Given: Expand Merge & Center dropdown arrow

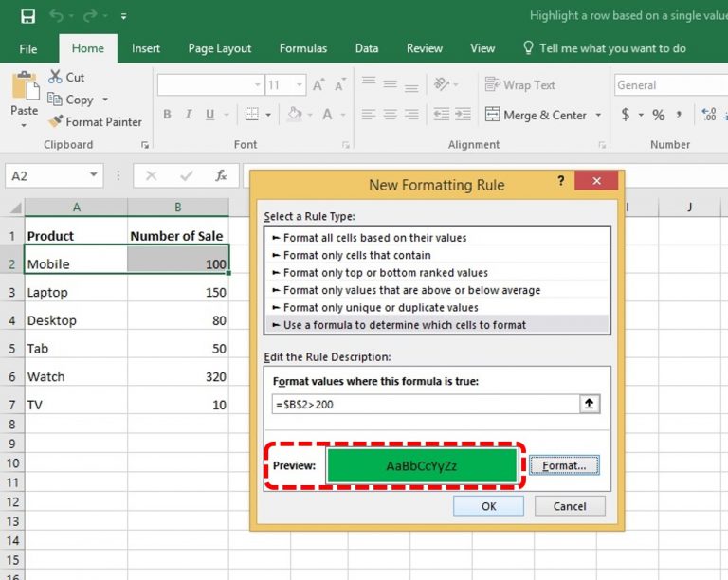Looking at the screenshot, I should pos(598,115).
